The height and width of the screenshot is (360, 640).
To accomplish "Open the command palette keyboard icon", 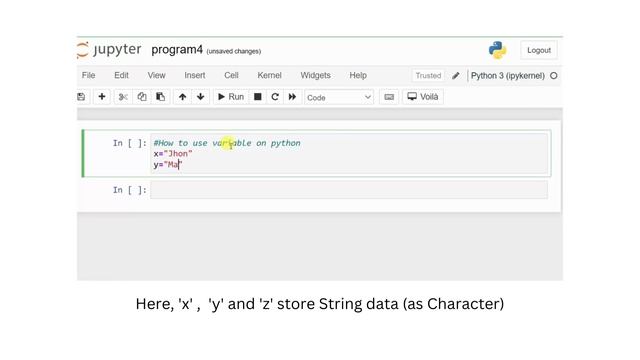I will point(389,97).
